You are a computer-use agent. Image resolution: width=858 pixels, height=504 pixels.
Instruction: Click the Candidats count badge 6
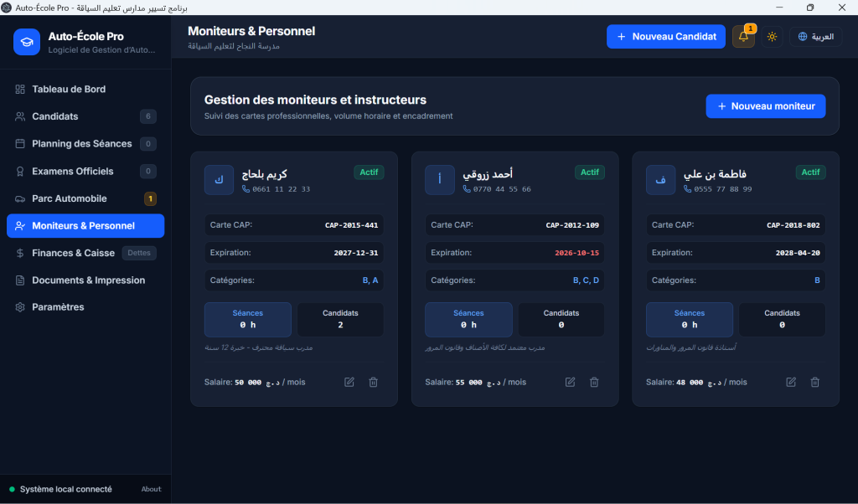pos(147,116)
